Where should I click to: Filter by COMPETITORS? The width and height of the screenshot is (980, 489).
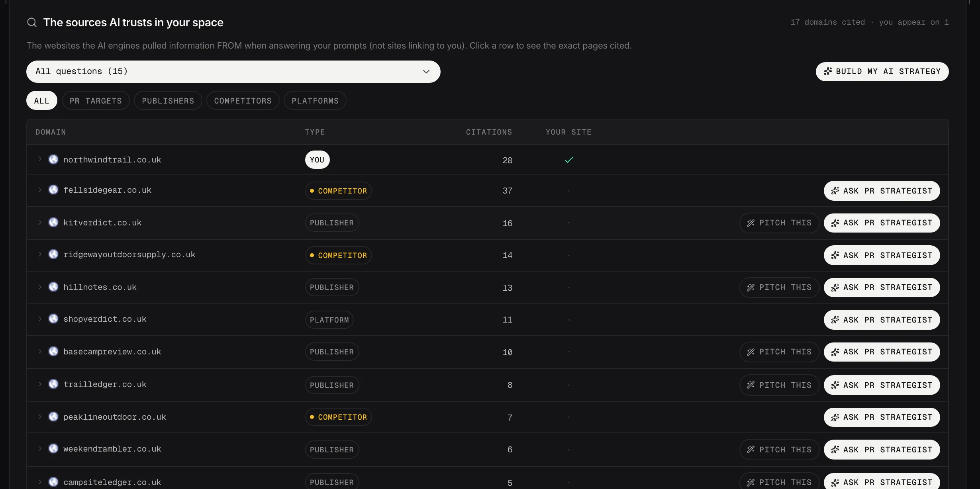click(x=243, y=101)
